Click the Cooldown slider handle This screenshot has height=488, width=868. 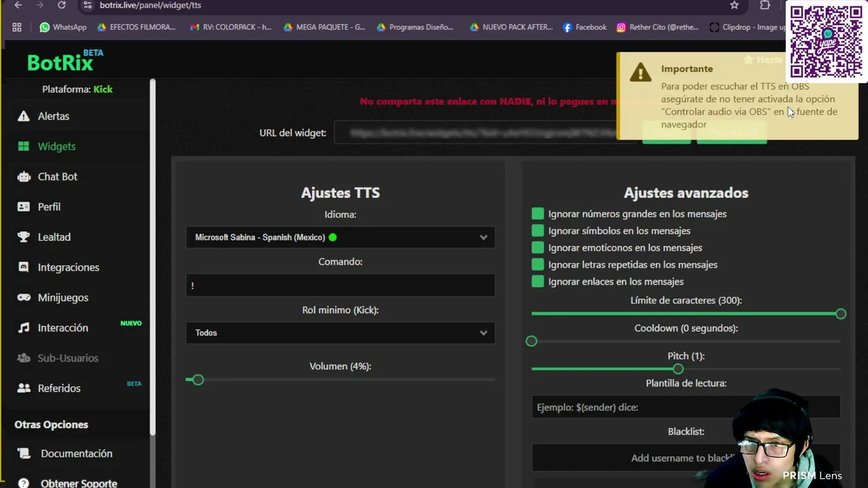pyautogui.click(x=532, y=341)
